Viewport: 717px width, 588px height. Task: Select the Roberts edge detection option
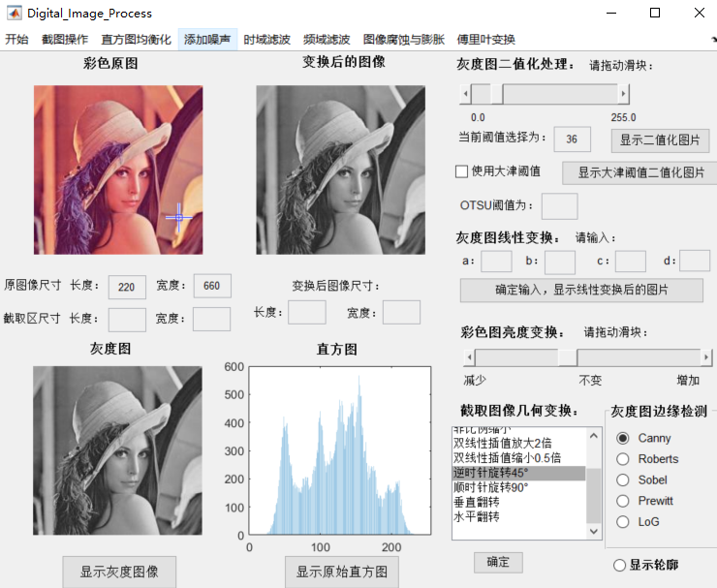(622, 459)
